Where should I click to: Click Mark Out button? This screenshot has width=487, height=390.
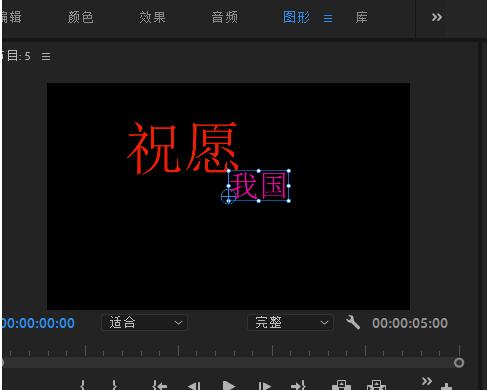pos(114,385)
